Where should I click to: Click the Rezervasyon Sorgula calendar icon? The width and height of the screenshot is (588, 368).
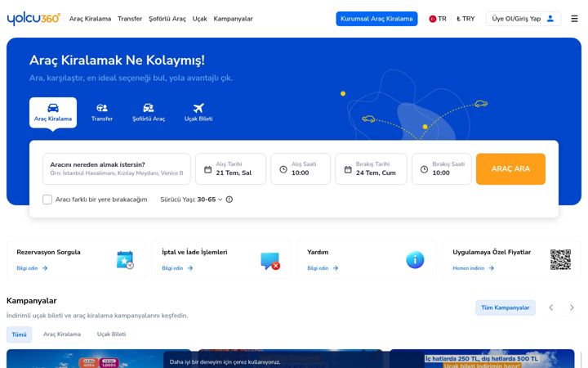(125, 260)
